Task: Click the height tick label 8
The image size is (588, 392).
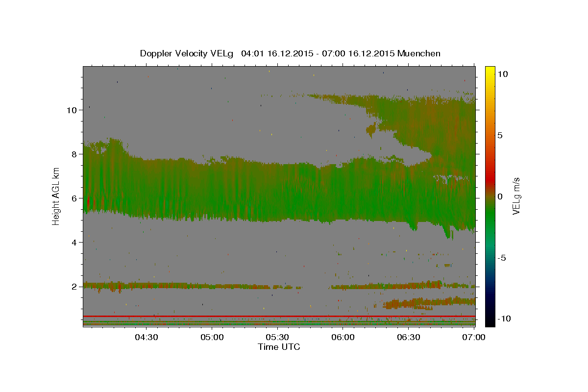Action: pyautogui.click(x=73, y=154)
